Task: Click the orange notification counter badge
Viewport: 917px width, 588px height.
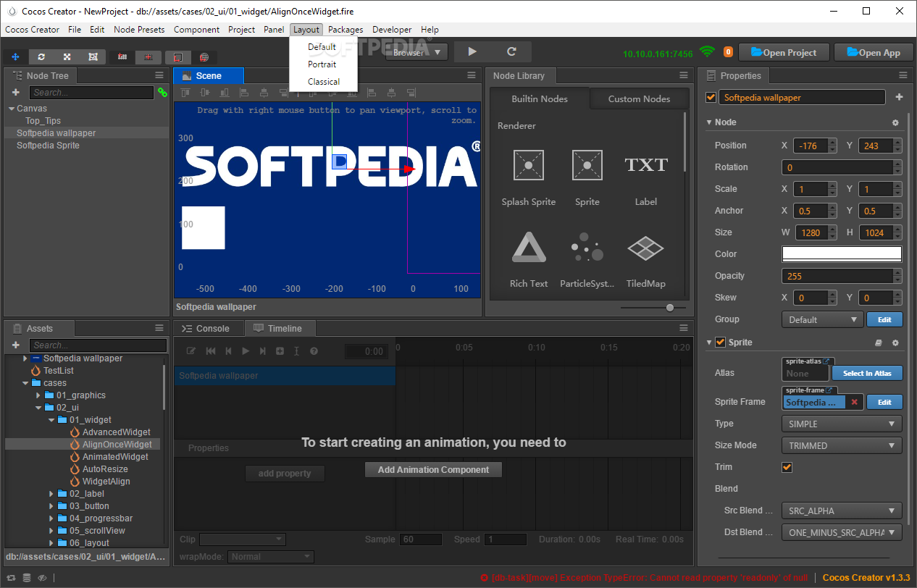Action: (728, 52)
